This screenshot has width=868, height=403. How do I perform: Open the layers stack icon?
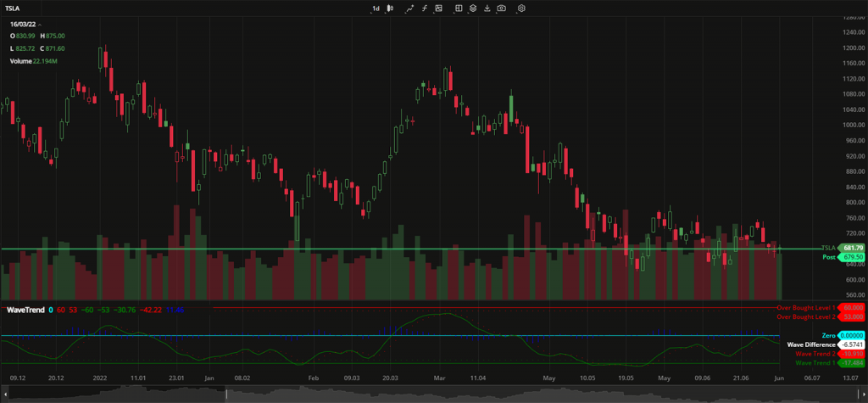point(473,8)
